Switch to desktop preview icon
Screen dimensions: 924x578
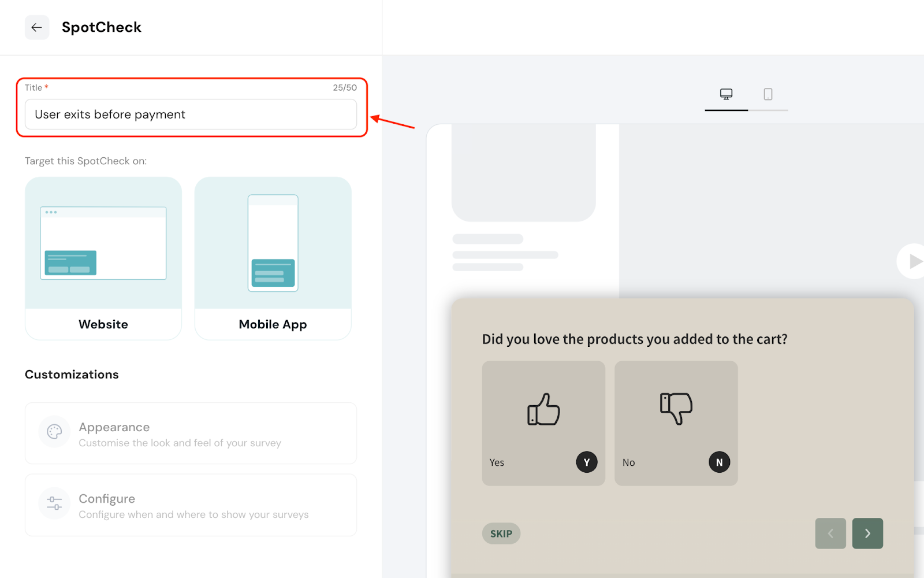click(x=726, y=94)
